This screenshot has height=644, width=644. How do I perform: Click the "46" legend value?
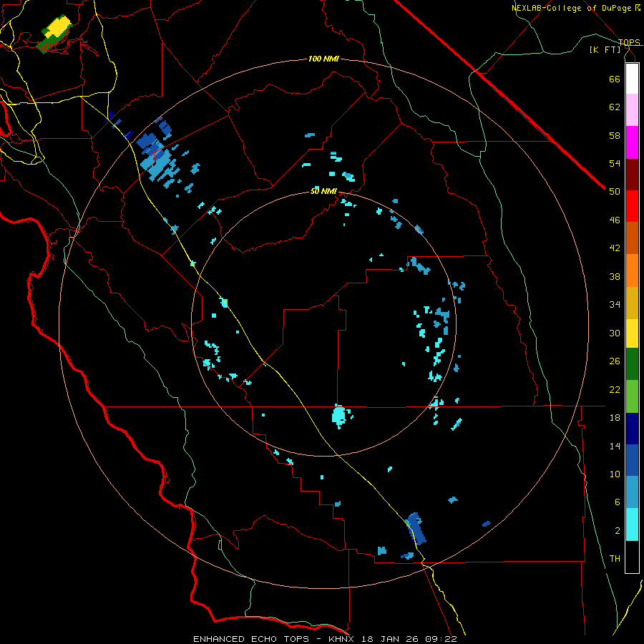click(x=615, y=220)
